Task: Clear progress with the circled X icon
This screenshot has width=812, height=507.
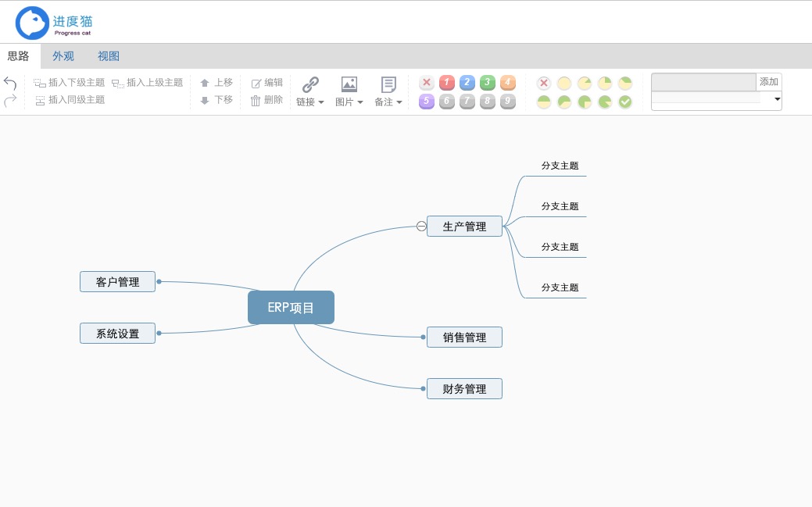Action: (x=544, y=83)
